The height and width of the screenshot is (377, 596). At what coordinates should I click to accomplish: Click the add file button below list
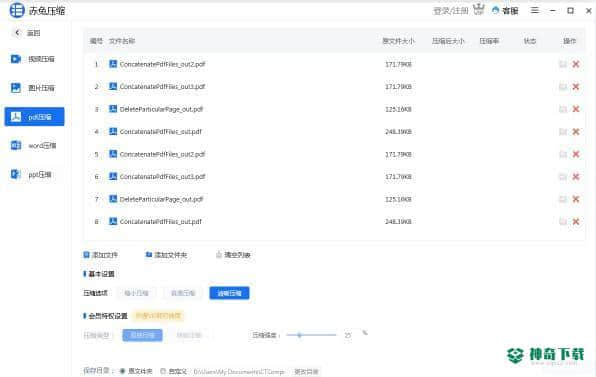click(x=101, y=255)
